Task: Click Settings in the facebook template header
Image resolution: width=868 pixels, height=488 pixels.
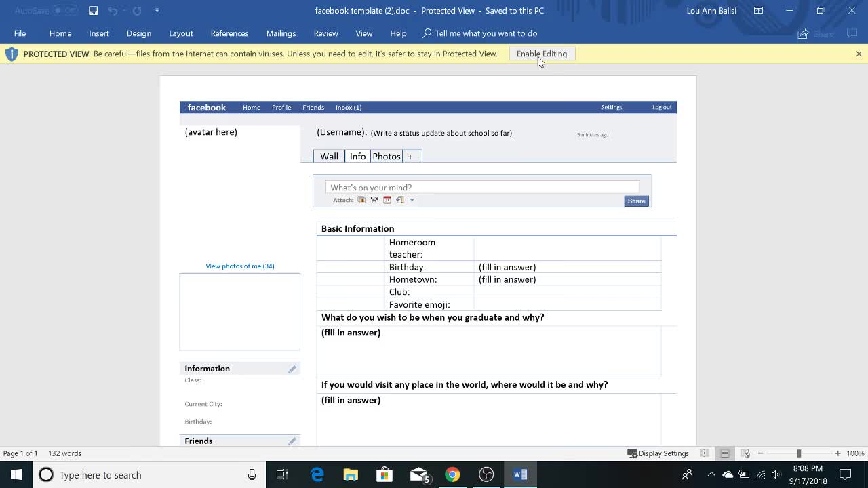Action: click(x=612, y=107)
